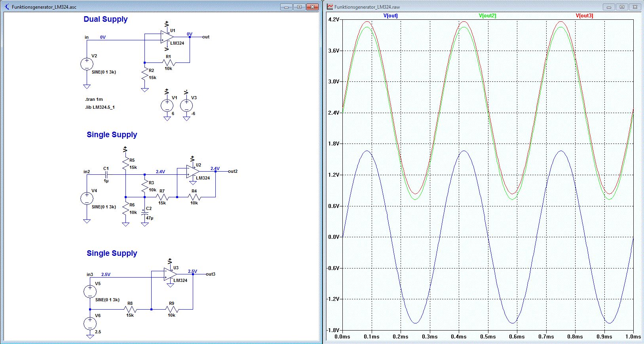Select the .lib LM324.5_1 directive text
Viewport: 644px width, 344px height.
(x=100, y=107)
